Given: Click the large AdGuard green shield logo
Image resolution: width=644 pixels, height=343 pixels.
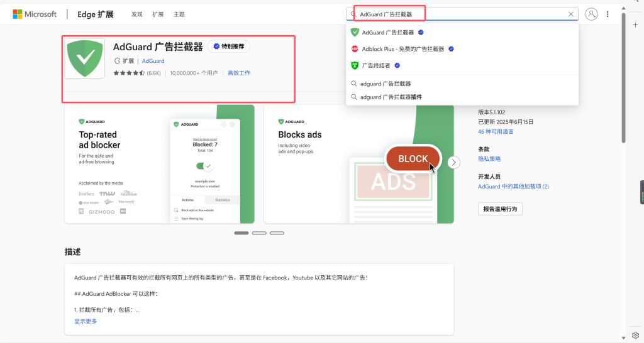Looking at the screenshot, I should (x=85, y=58).
